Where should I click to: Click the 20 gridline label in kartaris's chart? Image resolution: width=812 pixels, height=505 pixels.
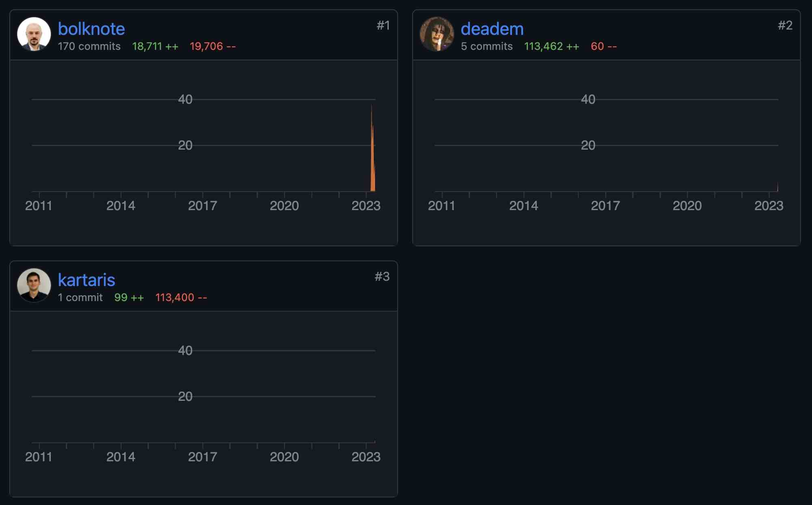point(185,396)
